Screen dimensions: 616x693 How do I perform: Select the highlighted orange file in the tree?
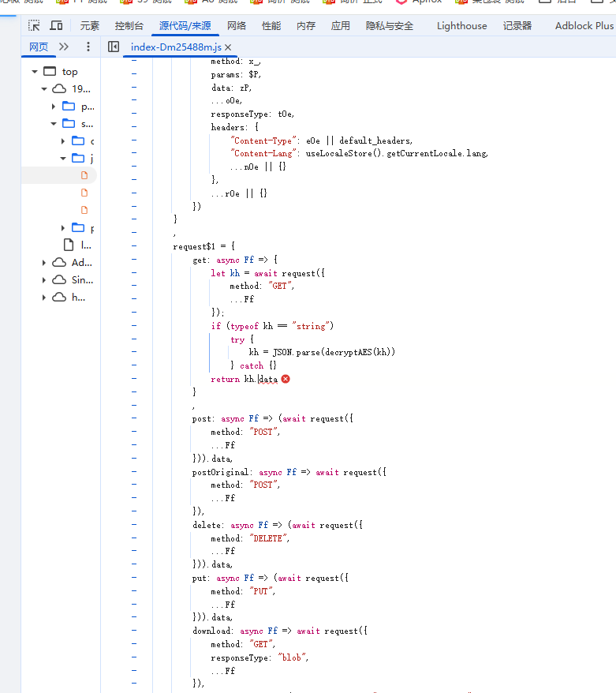[x=84, y=175]
